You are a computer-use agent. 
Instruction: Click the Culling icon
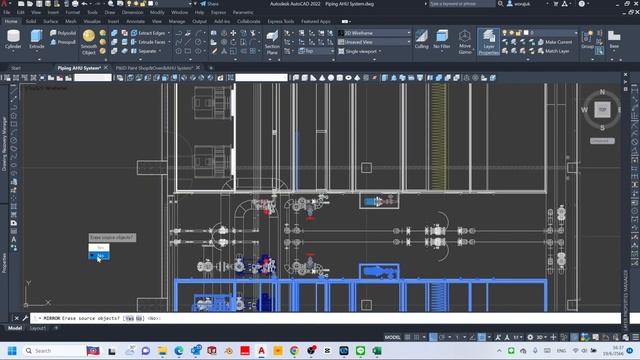[422, 36]
